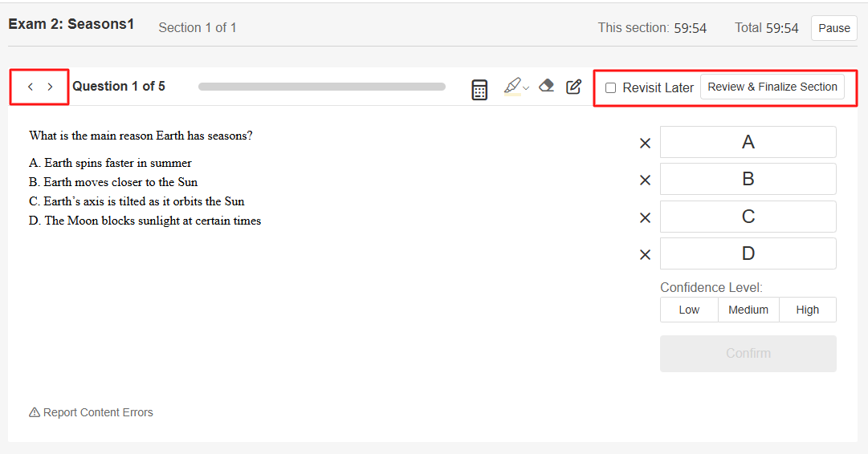
Task: Select the eraser tool
Action: [x=547, y=86]
